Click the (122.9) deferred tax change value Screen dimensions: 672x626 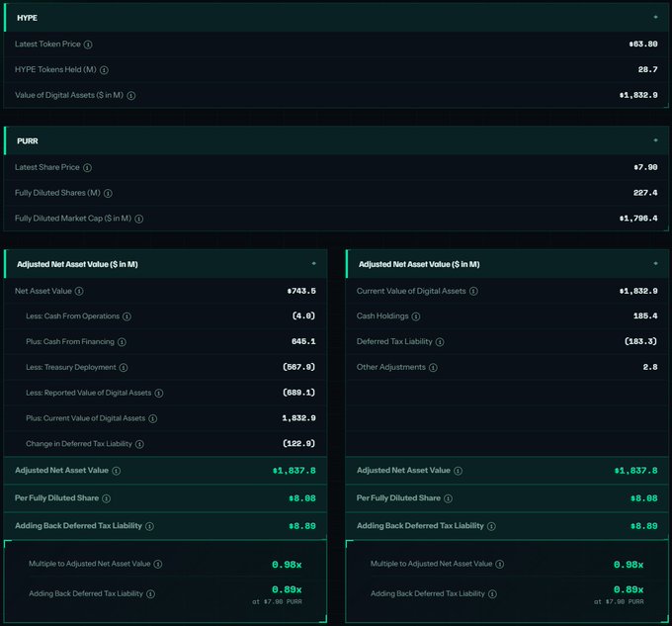coord(299,444)
